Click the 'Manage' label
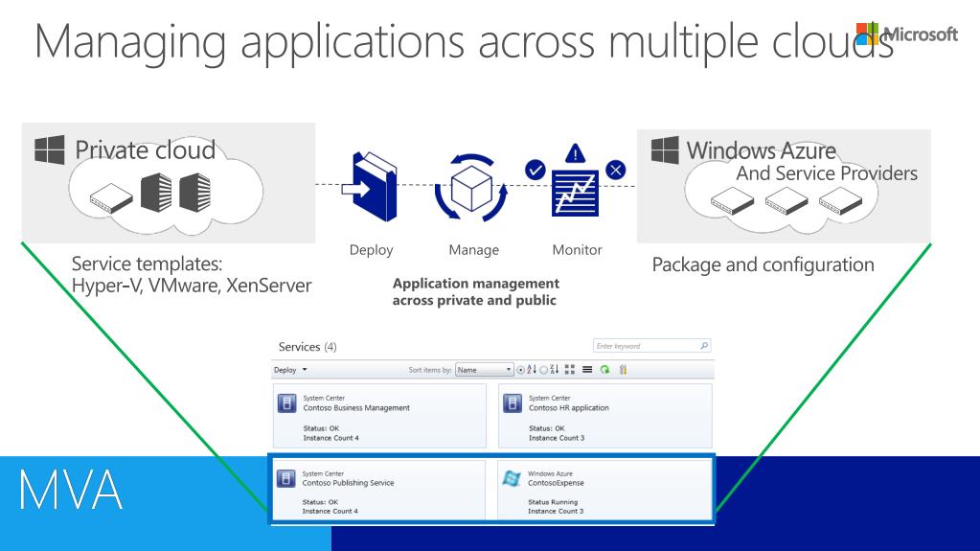Viewport: 980px width, 551px height. [474, 250]
